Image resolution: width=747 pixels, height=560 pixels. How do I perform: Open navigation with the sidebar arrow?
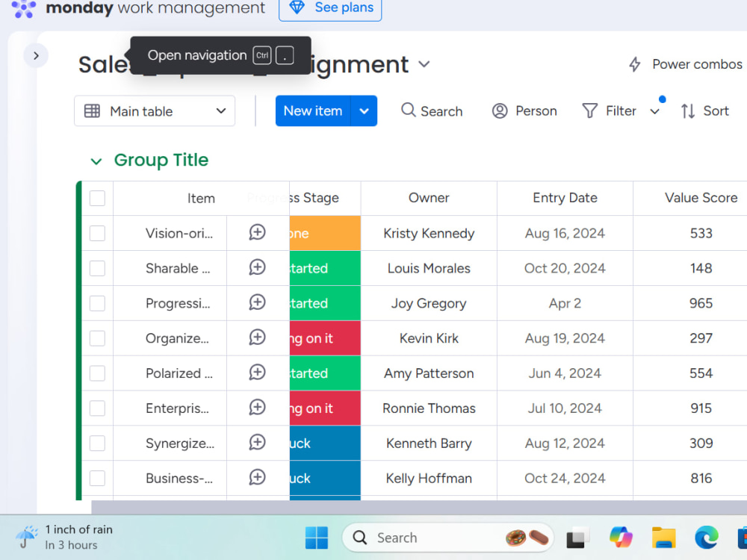[x=36, y=56]
